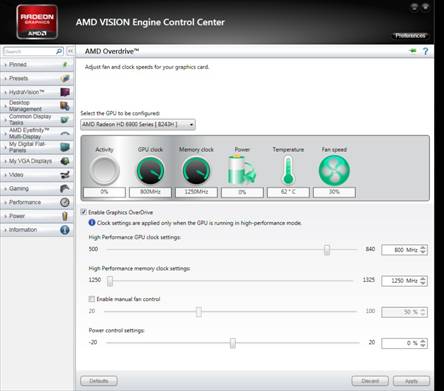The width and height of the screenshot is (444, 391).
Task: Open My VGA Displays item
Action: coord(37,161)
